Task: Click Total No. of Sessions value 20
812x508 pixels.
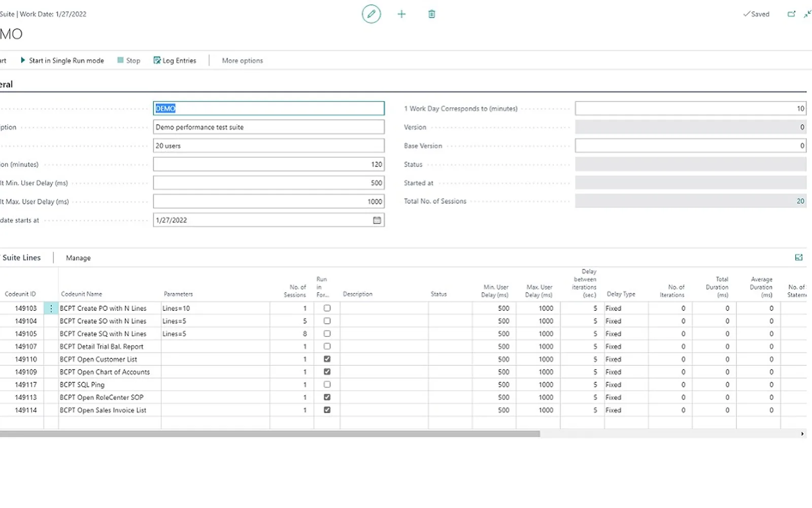Action: point(800,201)
